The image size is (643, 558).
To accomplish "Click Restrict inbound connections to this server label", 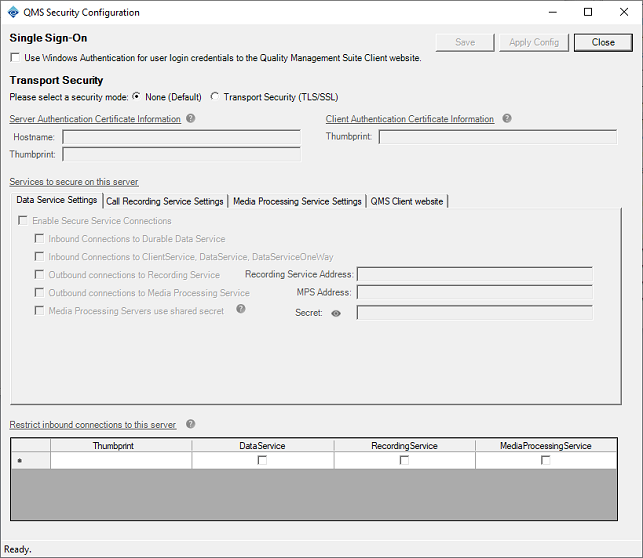I will [93, 425].
